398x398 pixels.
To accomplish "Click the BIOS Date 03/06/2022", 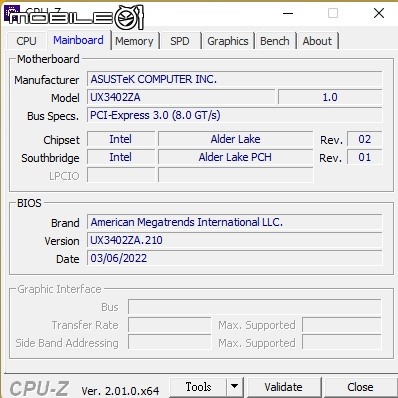I will click(x=235, y=258).
